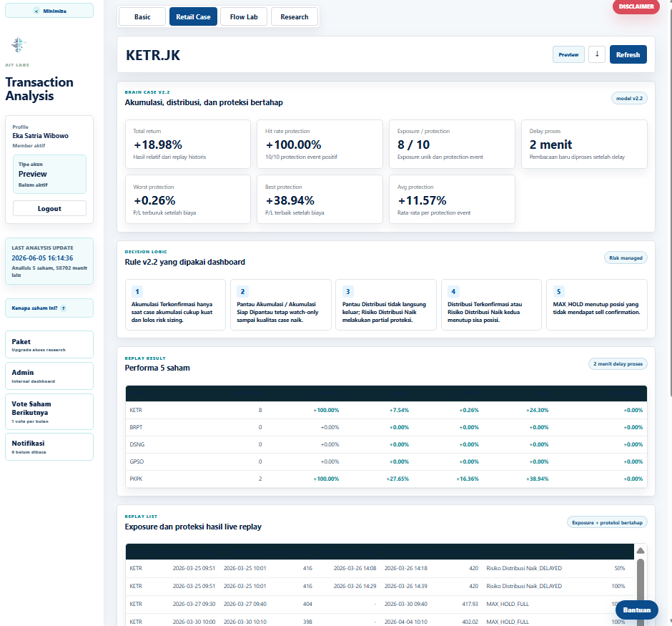Viewport: 672px width, 626px height.
Task: Click rule card 4 Distribusi Terkonfirmasi
Action: pyautogui.click(x=491, y=305)
